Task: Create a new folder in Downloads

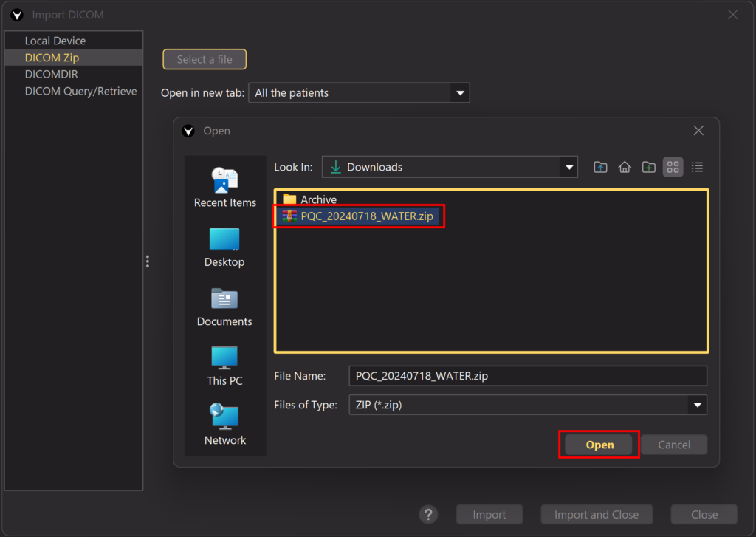Action: coord(648,167)
